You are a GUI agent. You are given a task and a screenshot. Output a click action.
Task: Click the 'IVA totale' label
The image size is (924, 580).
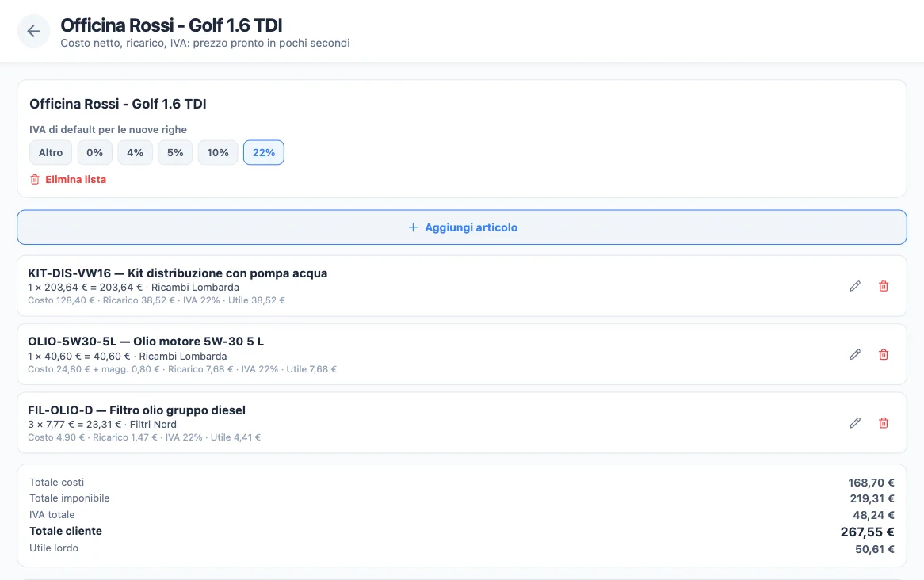(x=52, y=514)
